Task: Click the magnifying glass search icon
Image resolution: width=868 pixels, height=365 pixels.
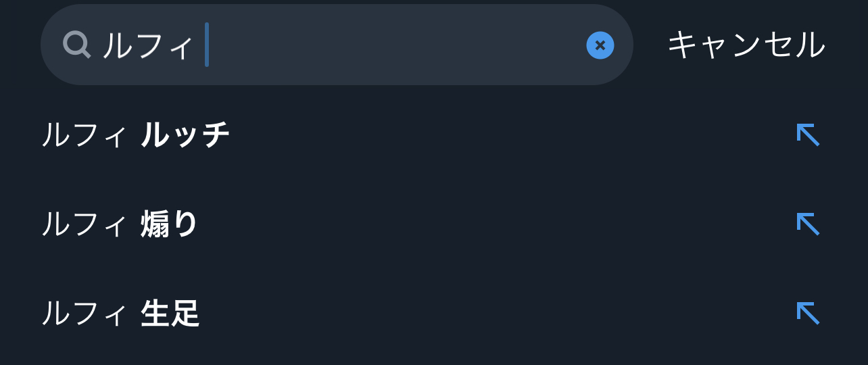Action: [x=76, y=45]
